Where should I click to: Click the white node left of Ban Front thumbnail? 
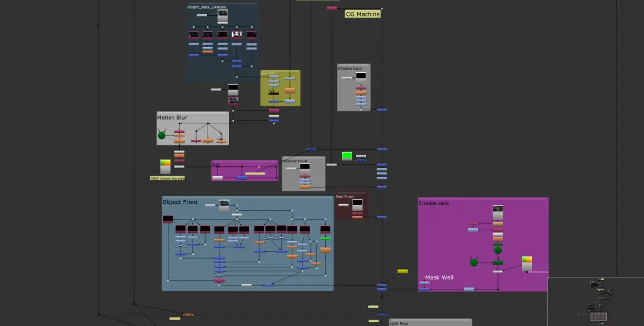coord(343,205)
